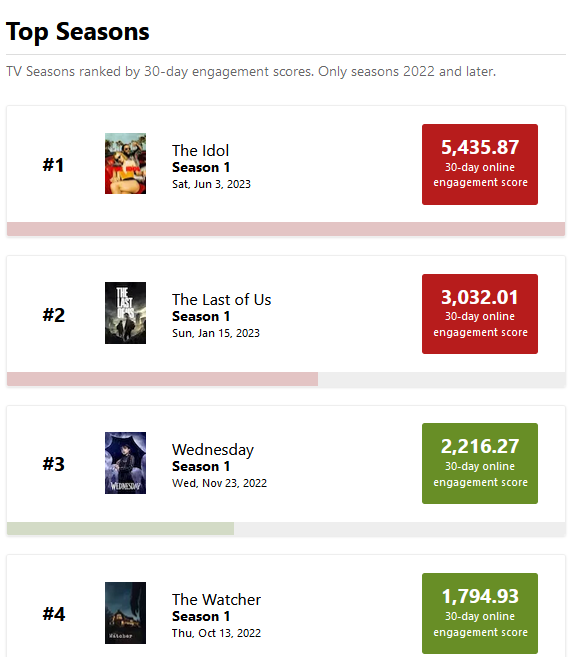Open The Idol poster thumbnail
The width and height of the screenshot is (574, 657).
tap(125, 163)
